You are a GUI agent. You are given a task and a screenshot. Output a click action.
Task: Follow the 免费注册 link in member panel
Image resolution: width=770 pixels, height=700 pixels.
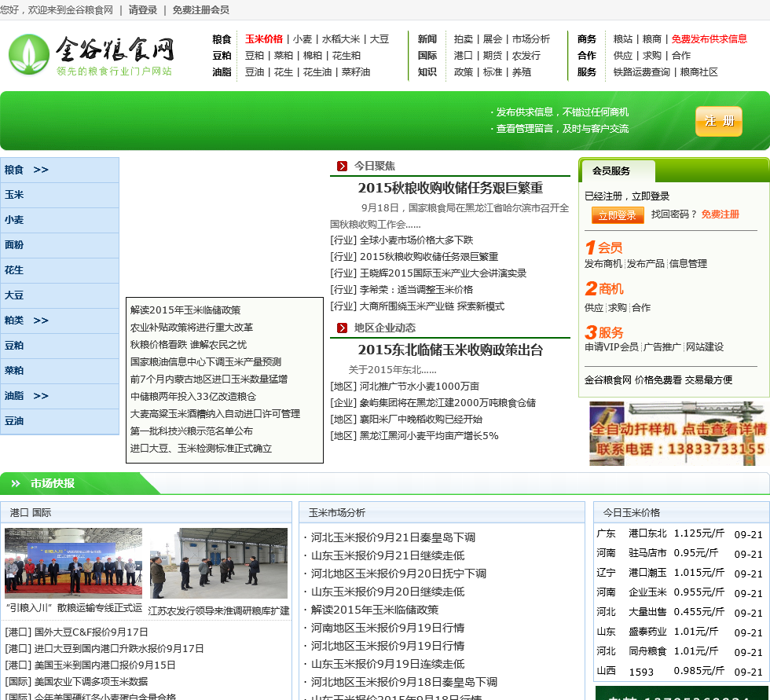point(720,214)
